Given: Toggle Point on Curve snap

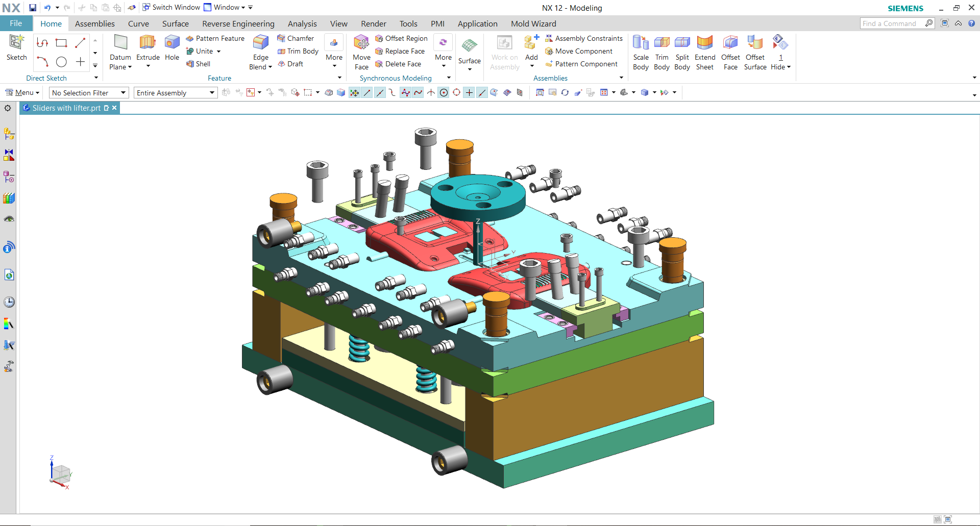Looking at the screenshot, I should (x=482, y=92).
